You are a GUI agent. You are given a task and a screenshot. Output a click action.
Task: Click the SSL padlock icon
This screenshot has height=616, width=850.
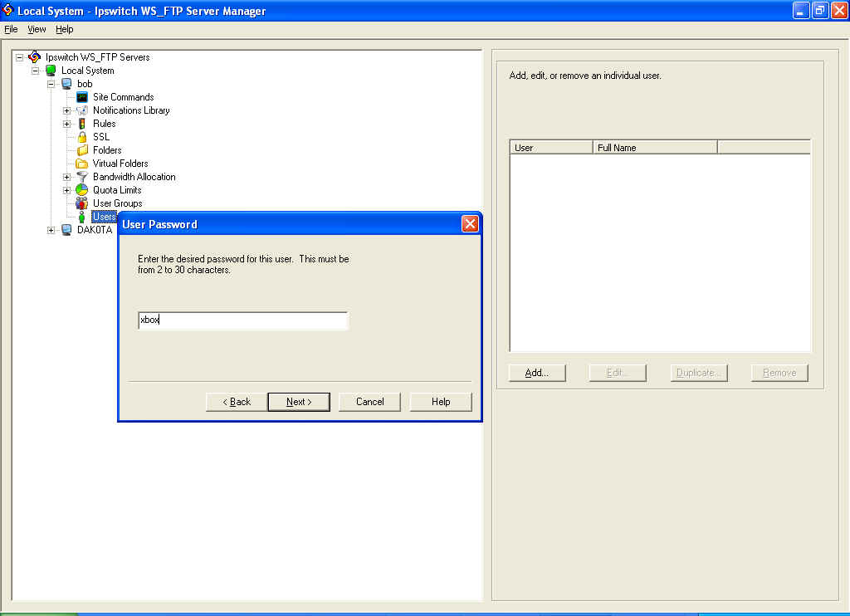82,137
